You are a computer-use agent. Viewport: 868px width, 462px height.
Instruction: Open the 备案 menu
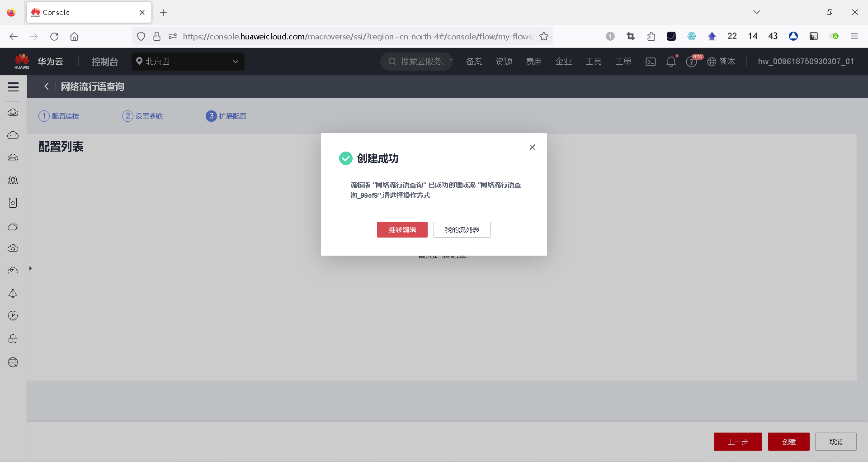click(x=474, y=62)
